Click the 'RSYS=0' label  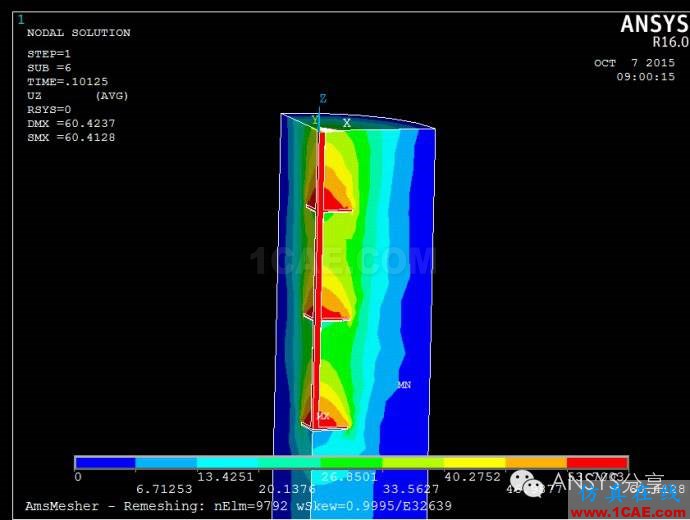pyautogui.click(x=49, y=110)
